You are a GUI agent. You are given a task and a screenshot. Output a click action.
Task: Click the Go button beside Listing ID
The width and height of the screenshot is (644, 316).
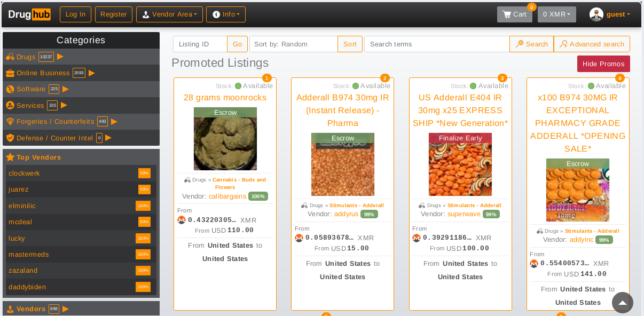pyautogui.click(x=237, y=44)
